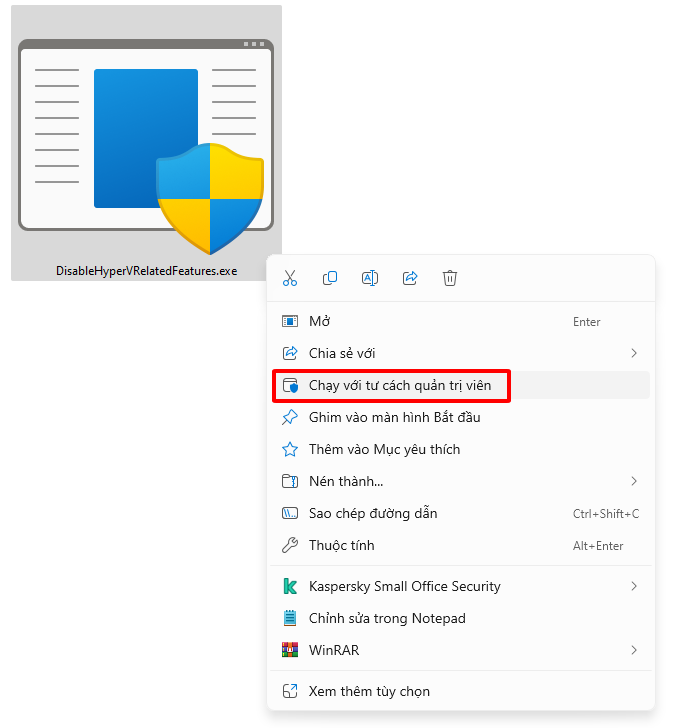Click the Enter shortcut hint
Screen dimensions: 684x728
[586, 322]
